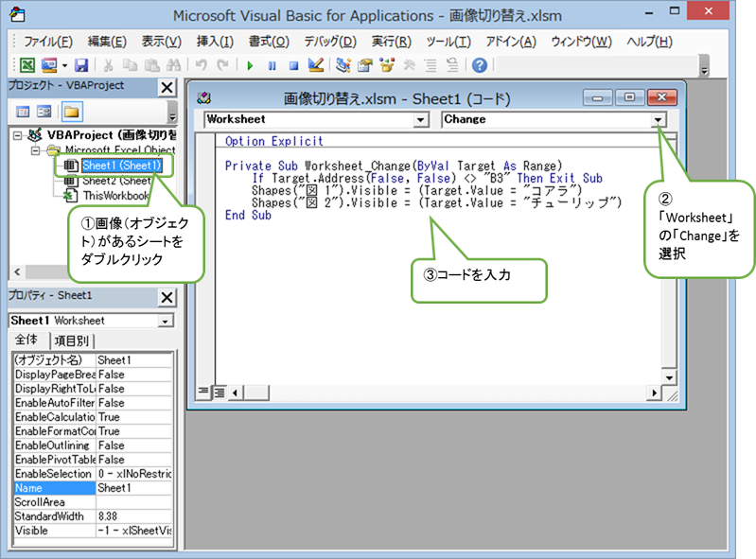Click the Redo arrow icon
This screenshot has height=559, width=756.
(222, 64)
